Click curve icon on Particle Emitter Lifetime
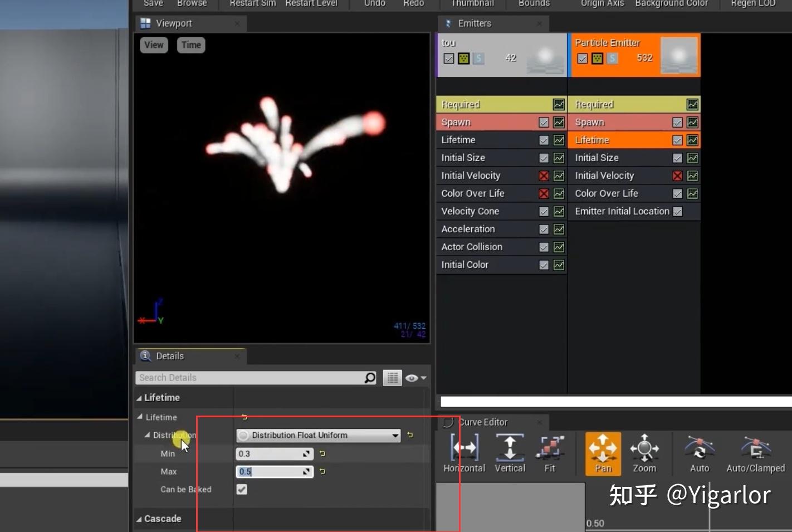 692,140
